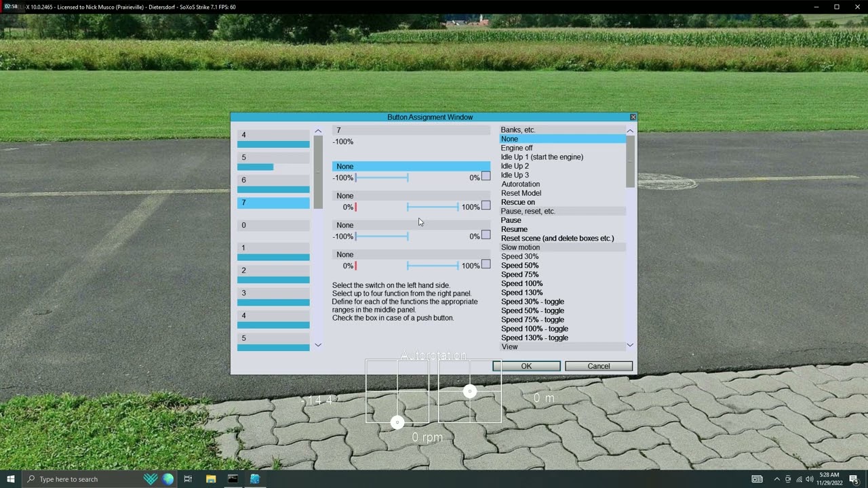Select the highlighted switch 7
Image resolution: width=868 pixels, height=488 pixels.
click(273, 203)
